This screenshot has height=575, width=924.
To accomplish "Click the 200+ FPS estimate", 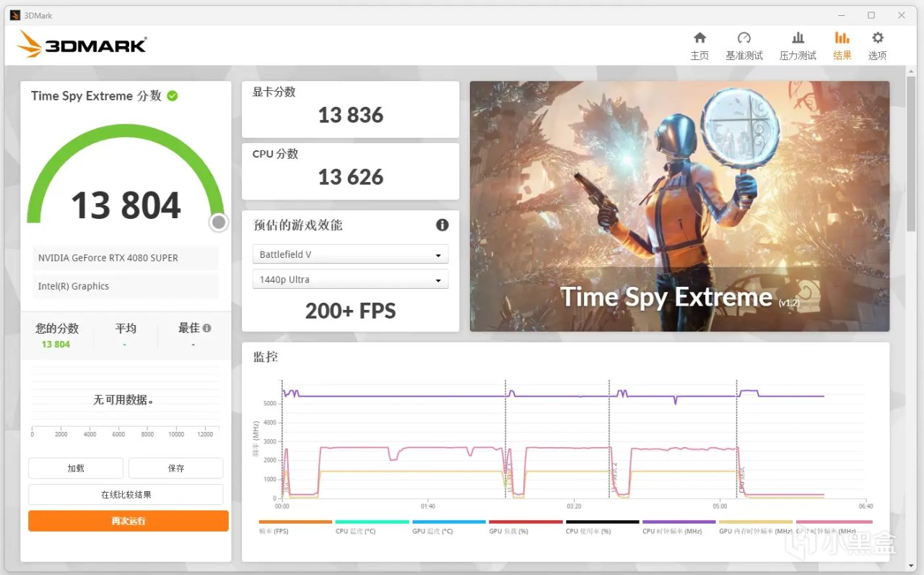I will [351, 311].
